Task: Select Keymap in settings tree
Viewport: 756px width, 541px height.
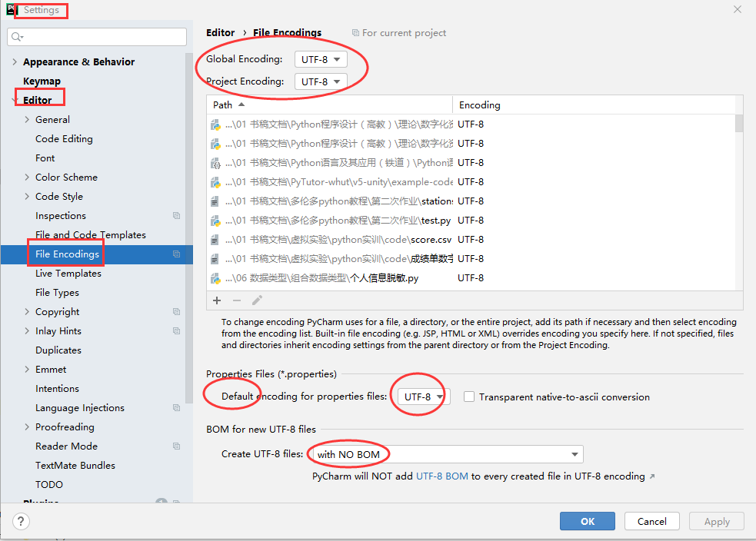Action: click(x=42, y=81)
